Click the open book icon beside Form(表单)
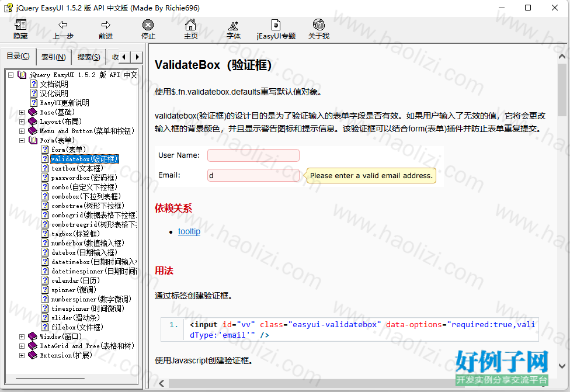The height and width of the screenshot is (392, 570). [33, 140]
